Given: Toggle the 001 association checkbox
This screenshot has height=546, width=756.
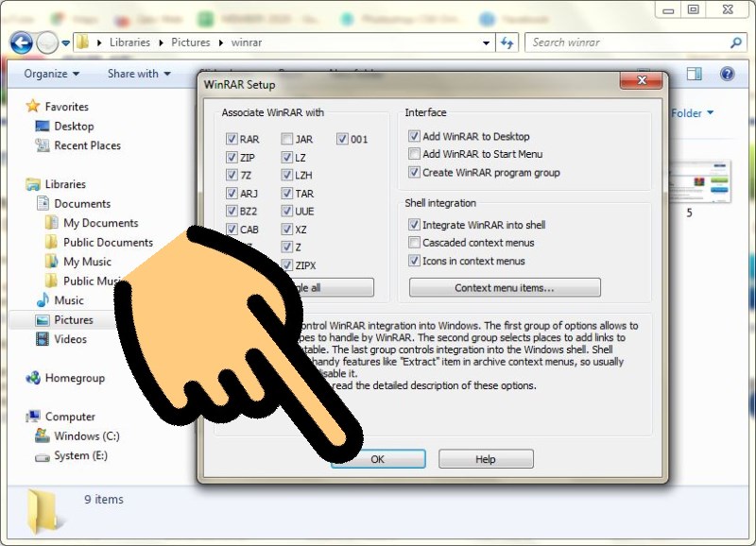Looking at the screenshot, I should coord(342,139).
